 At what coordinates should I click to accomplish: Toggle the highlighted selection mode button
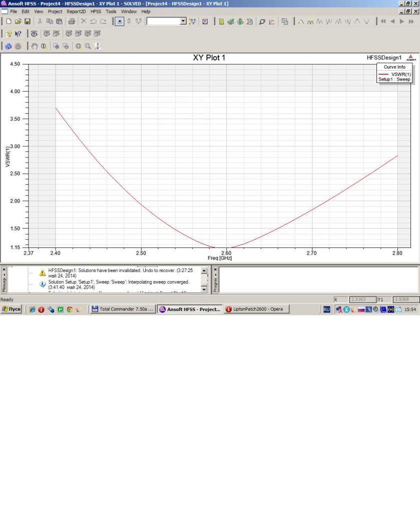[x=119, y=22]
